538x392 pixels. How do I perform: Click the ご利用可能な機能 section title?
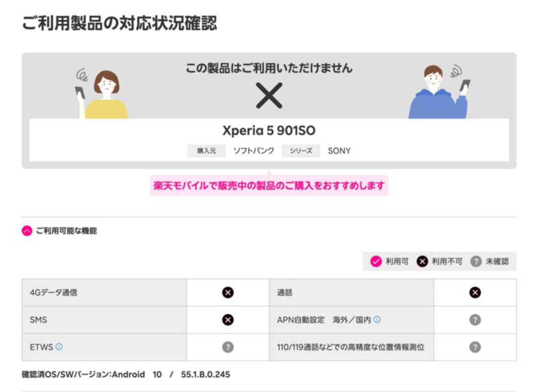point(67,231)
